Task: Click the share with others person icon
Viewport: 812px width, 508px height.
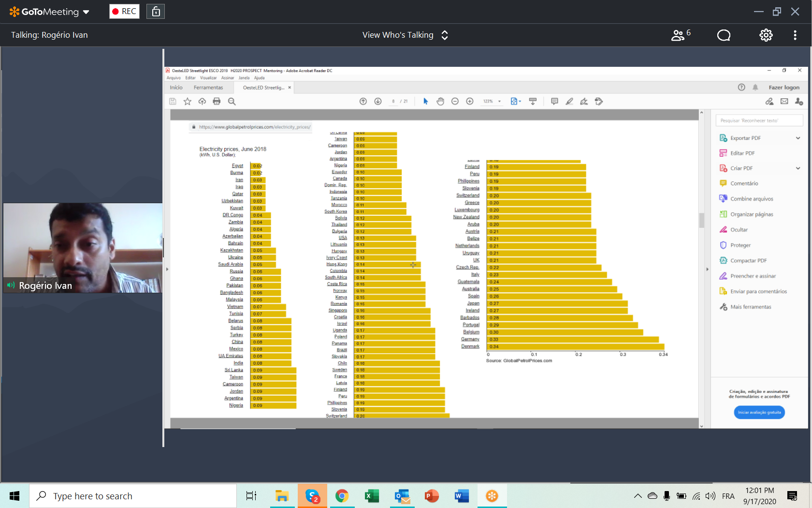Action: click(799, 101)
